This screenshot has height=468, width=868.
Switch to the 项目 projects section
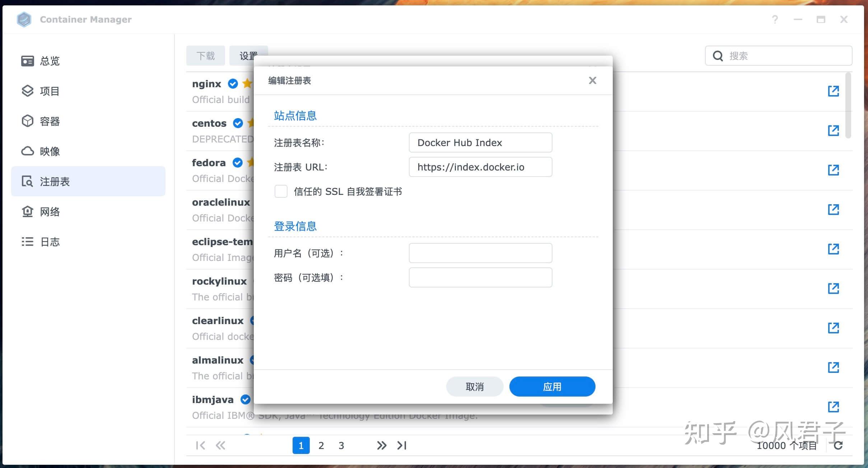(50, 91)
